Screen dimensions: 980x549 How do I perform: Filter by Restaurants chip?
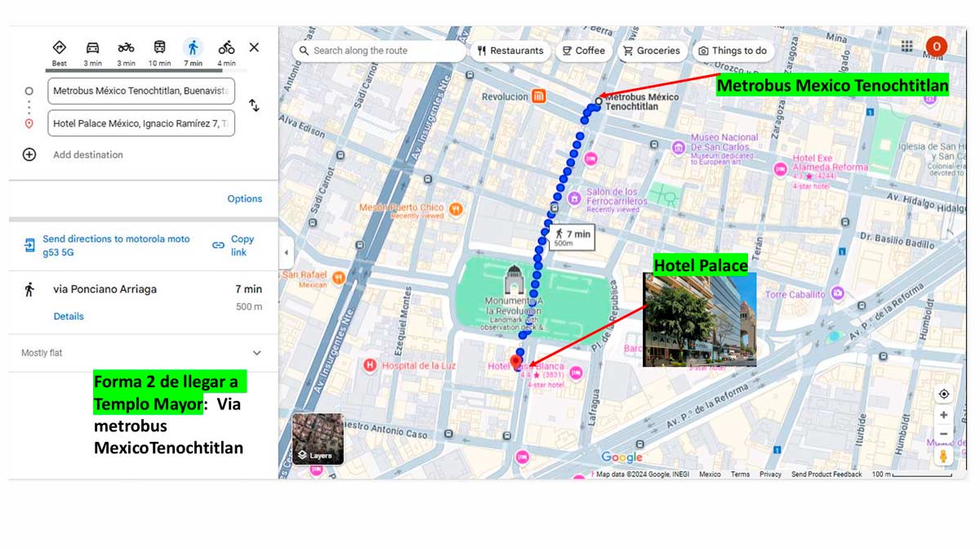pyautogui.click(x=511, y=51)
